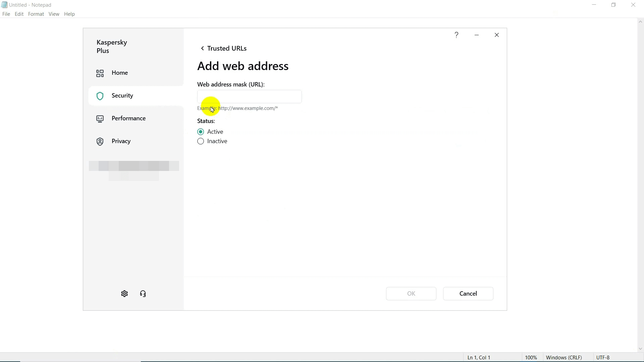Go back using Trusted URLs chevron
Viewport: 644px width, 362px height.
202,49
